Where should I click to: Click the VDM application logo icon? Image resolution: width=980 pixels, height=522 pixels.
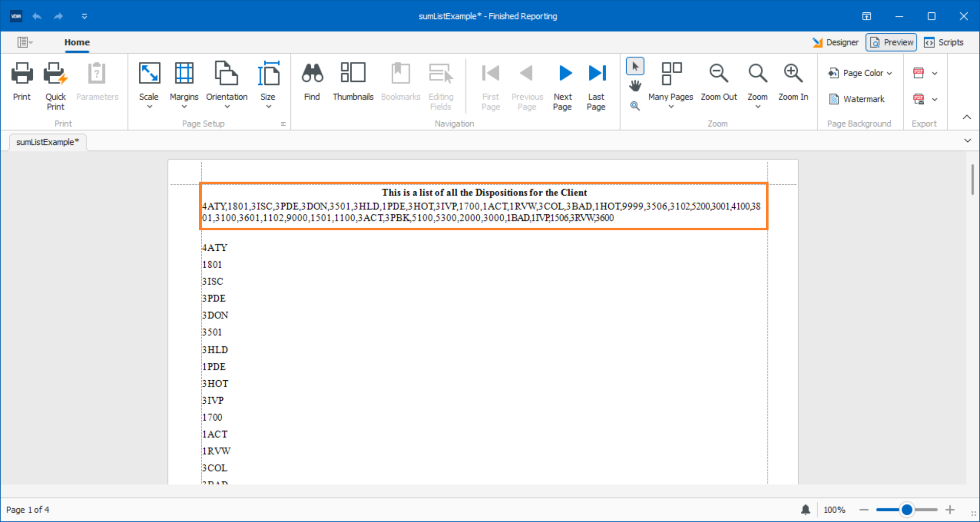click(x=16, y=16)
